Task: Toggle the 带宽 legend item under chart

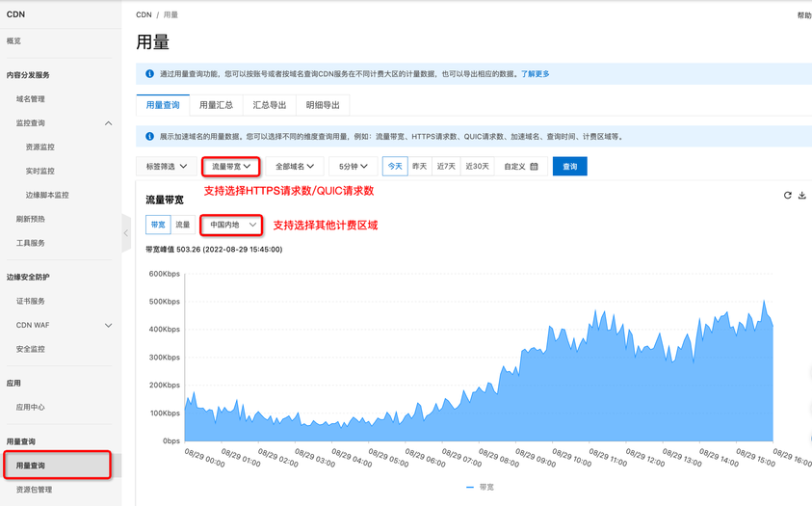Action: point(480,487)
